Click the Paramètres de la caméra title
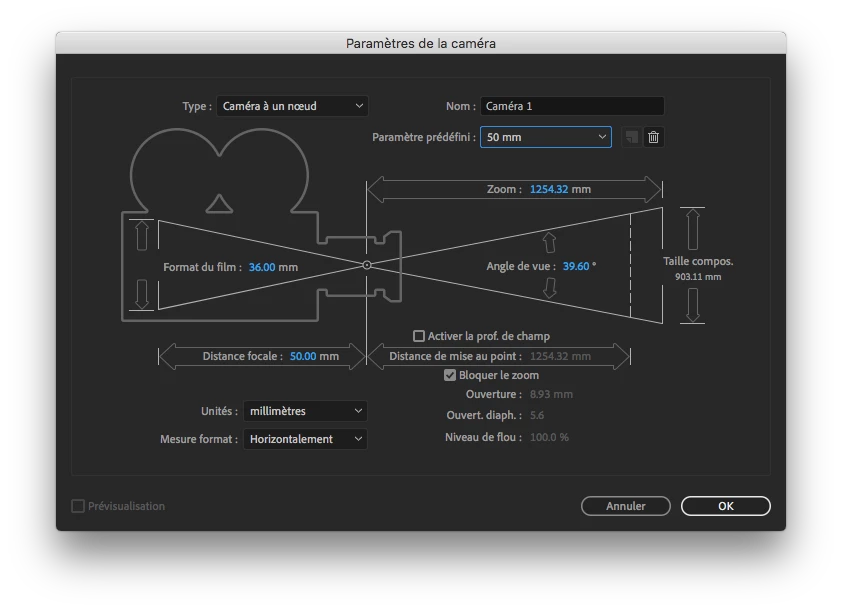Image resolution: width=842 pixels, height=611 pixels. click(420, 43)
